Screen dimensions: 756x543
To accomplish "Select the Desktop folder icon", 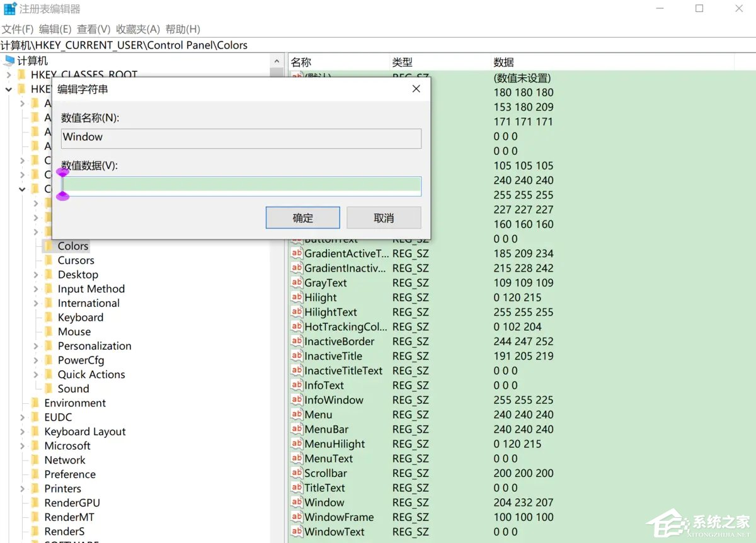I will pyautogui.click(x=49, y=275).
